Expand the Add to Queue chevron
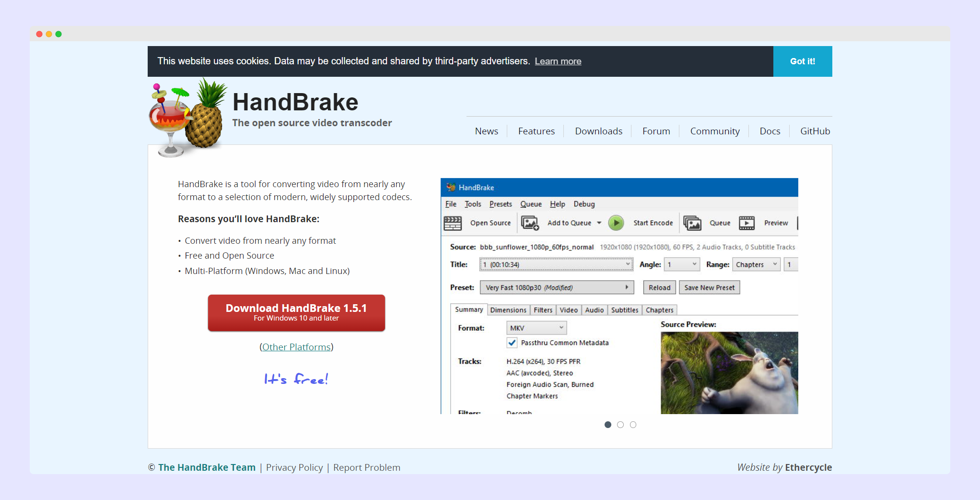 tap(600, 223)
